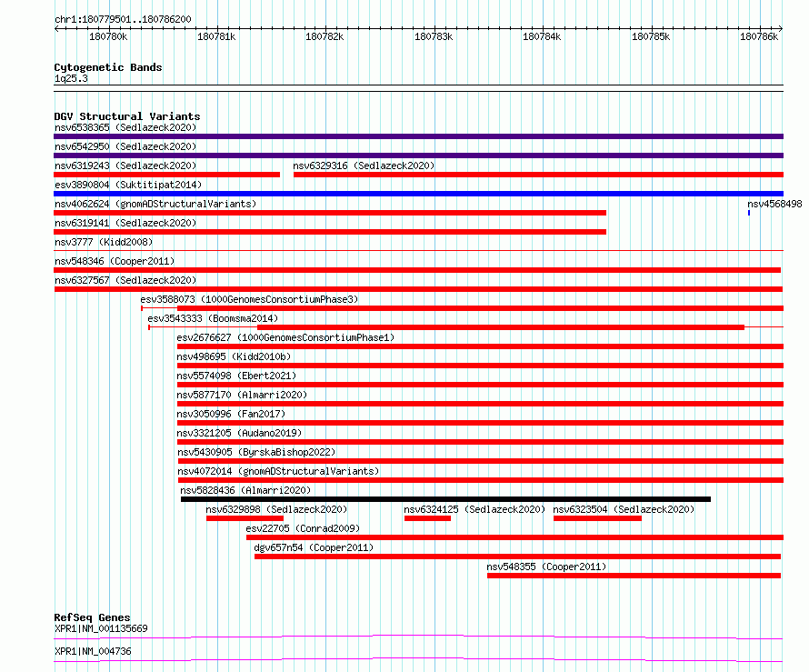Click the blue esv3890804 variant bar
The width and height of the screenshot is (809, 672).
tap(418, 194)
